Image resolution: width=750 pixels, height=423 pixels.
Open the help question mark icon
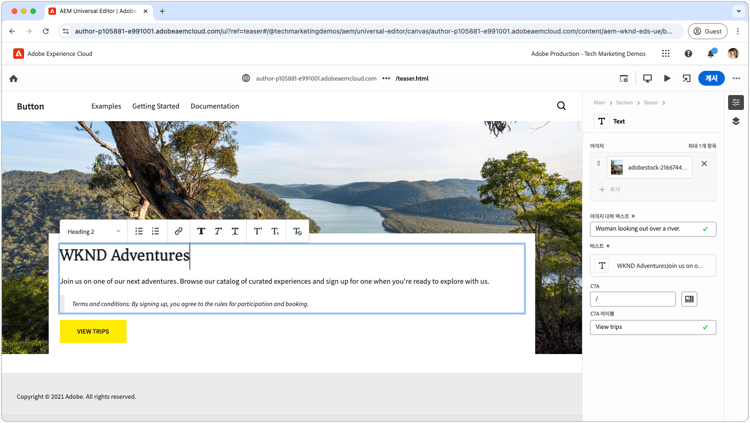coord(688,54)
